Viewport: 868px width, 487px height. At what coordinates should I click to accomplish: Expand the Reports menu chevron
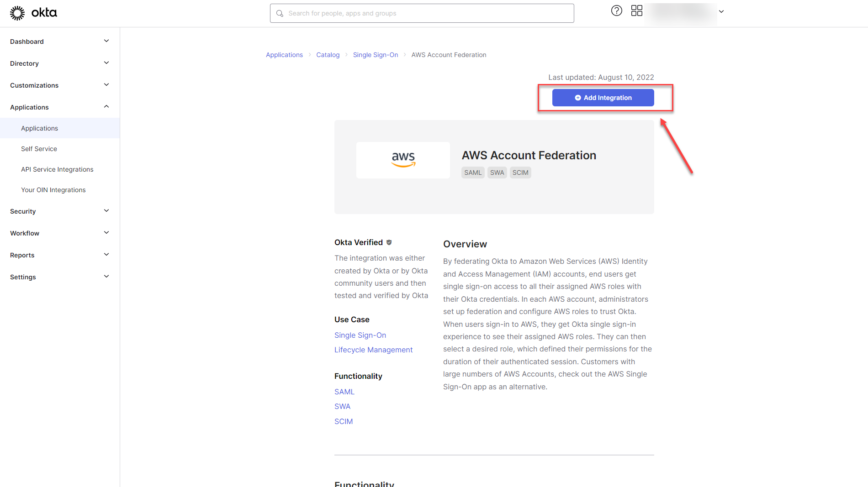(106, 255)
